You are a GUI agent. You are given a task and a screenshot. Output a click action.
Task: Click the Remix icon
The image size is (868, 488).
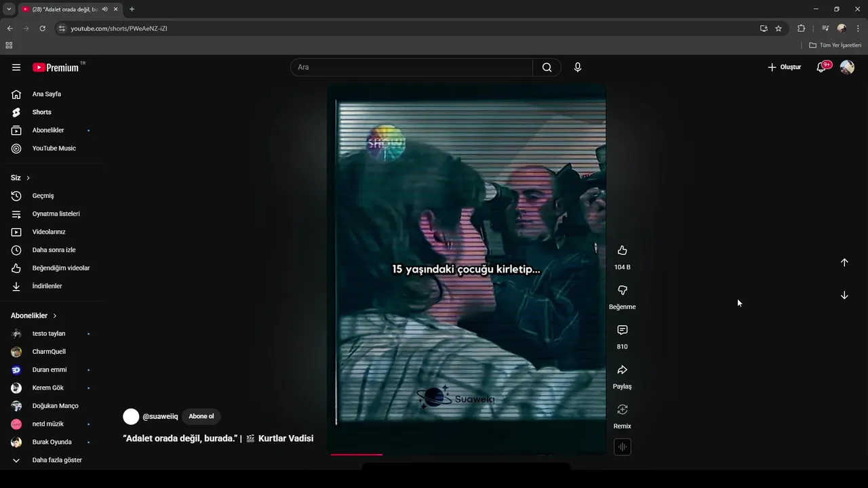coord(623,409)
